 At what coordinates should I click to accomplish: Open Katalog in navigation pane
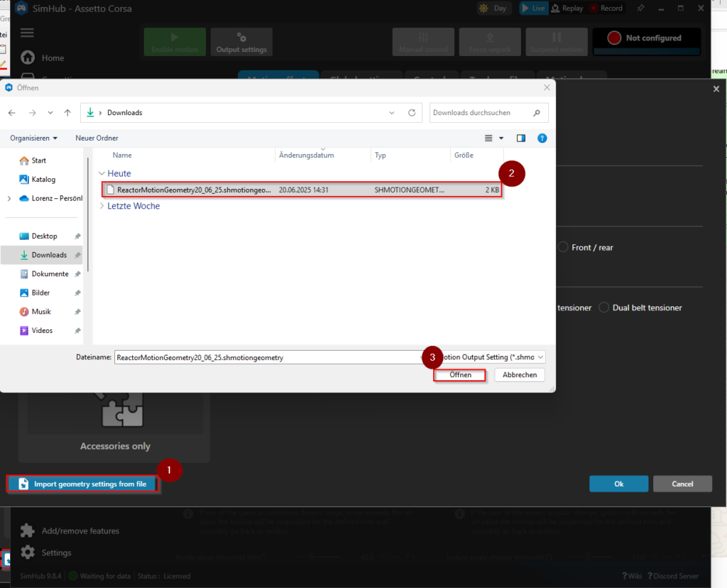click(x=37, y=180)
